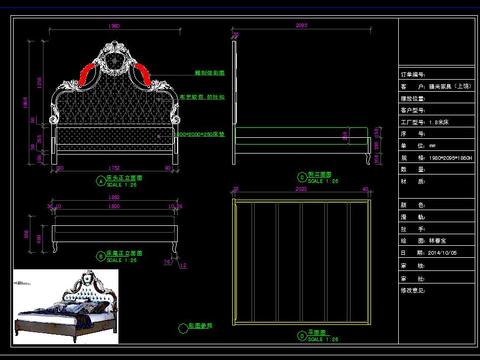Click the circled B view marker

[101, 256]
